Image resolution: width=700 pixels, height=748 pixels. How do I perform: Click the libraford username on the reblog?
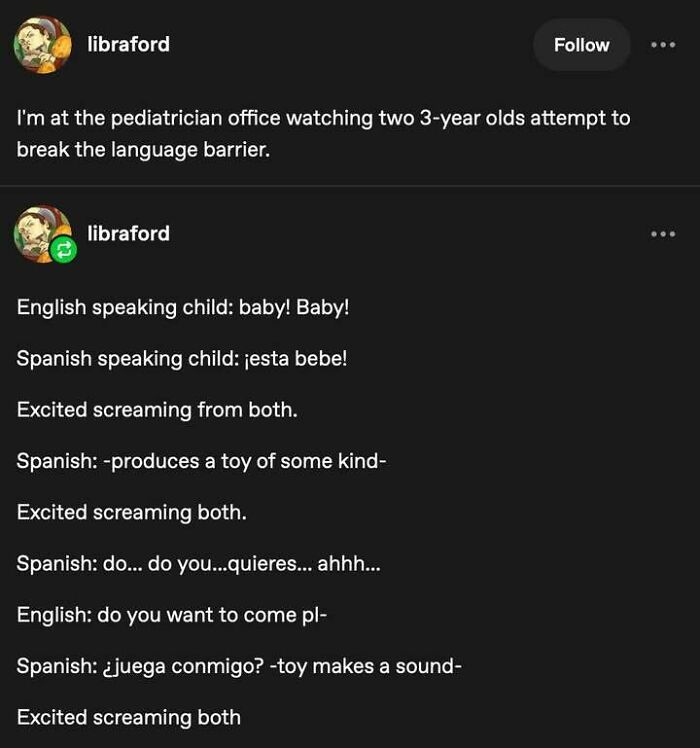point(128,233)
